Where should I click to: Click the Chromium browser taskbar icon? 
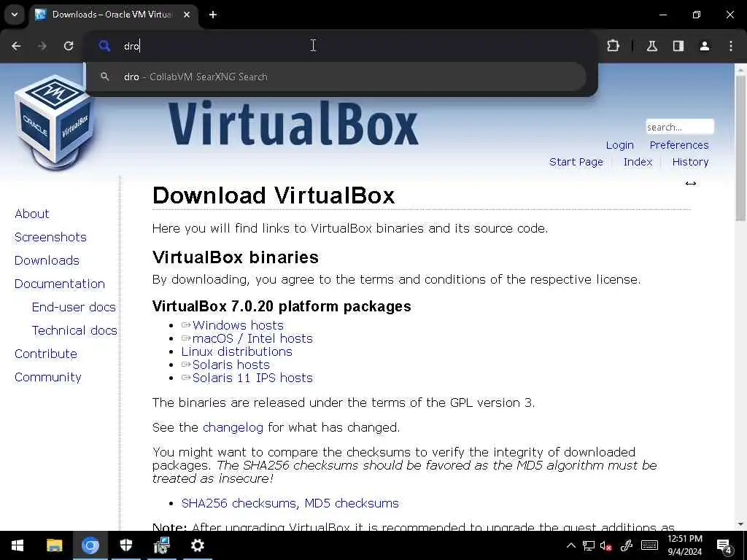tap(90, 545)
